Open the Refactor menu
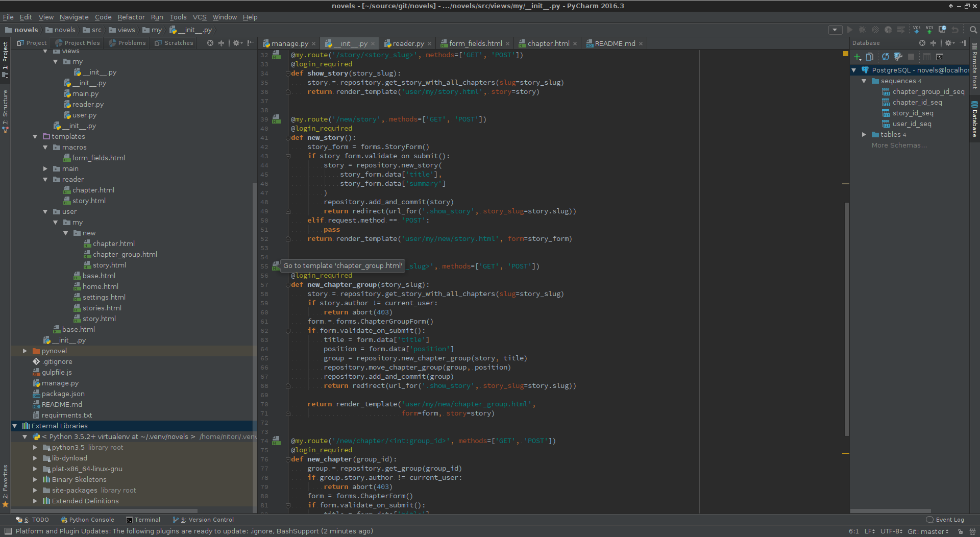The width and height of the screenshot is (980, 537). (x=131, y=17)
